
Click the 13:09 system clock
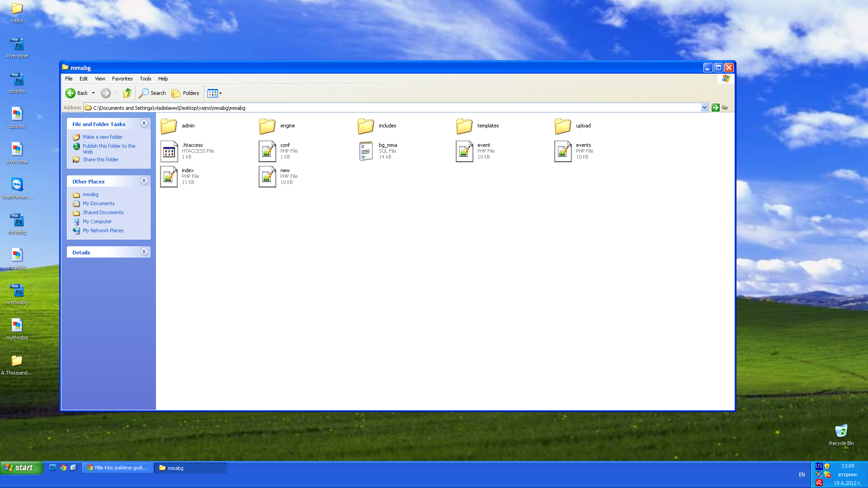click(x=848, y=466)
